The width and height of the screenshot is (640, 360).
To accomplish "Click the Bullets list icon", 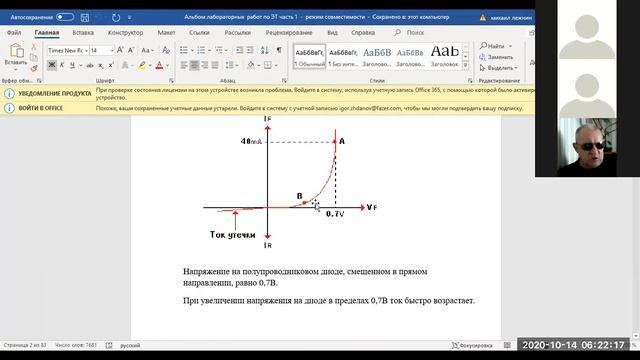I will coord(184,50).
